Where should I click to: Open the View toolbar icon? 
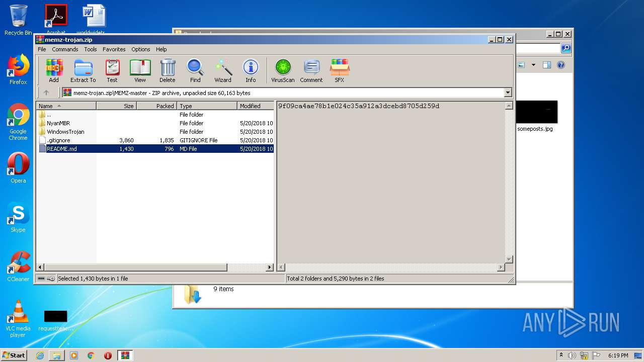[x=140, y=70]
